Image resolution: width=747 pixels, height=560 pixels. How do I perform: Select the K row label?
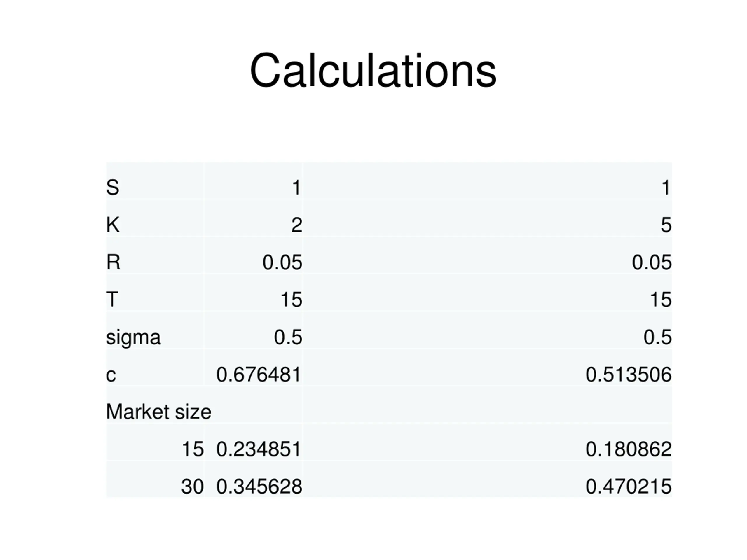[x=113, y=225]
